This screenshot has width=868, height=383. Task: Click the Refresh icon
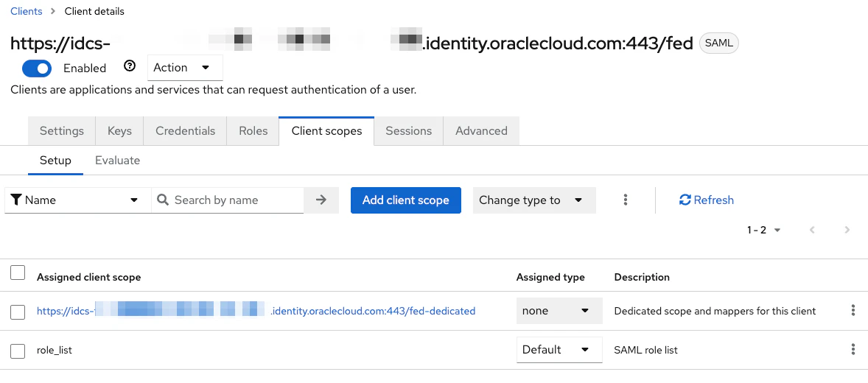pyautogui.click(x=685, y=200)
